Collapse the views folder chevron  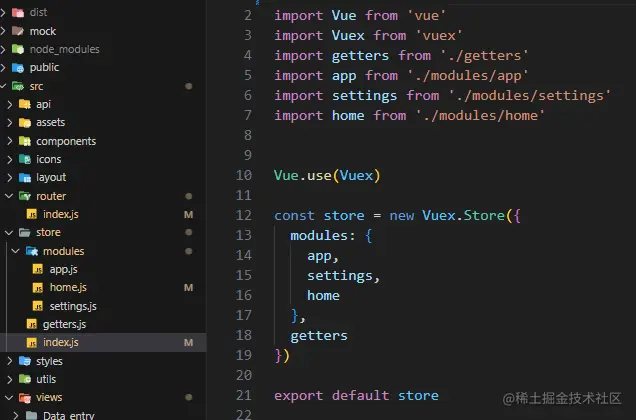(x=9, y=397)
